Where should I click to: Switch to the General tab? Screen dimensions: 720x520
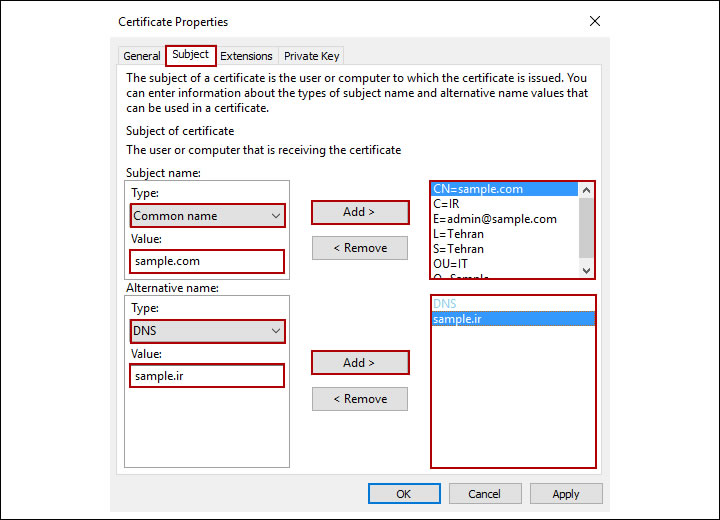[x=141, y=56]
